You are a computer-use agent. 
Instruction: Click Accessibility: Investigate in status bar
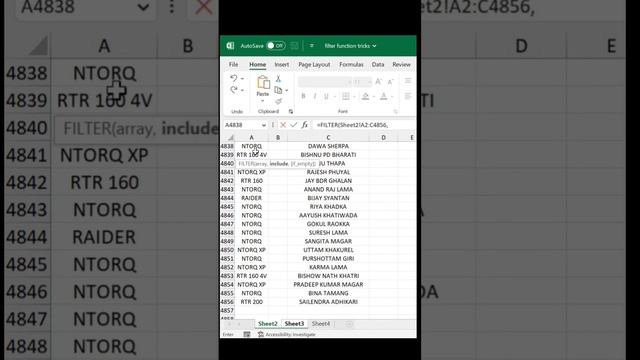tap(287, 334)
